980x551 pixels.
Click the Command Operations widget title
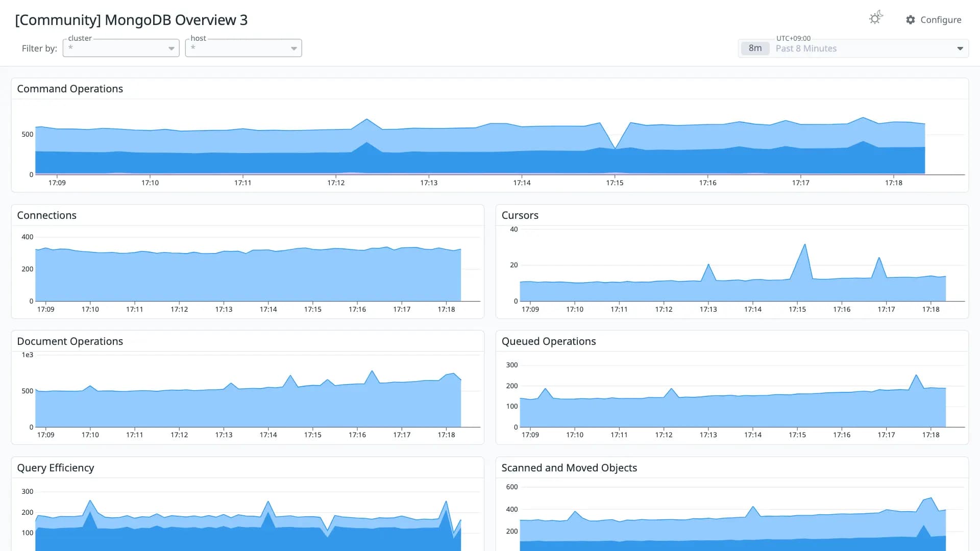click(x=70, y=89)
